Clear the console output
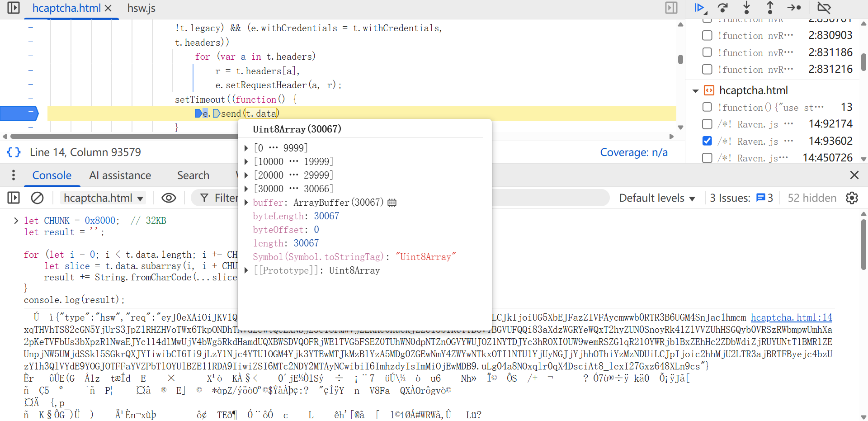 pos(37,198)
